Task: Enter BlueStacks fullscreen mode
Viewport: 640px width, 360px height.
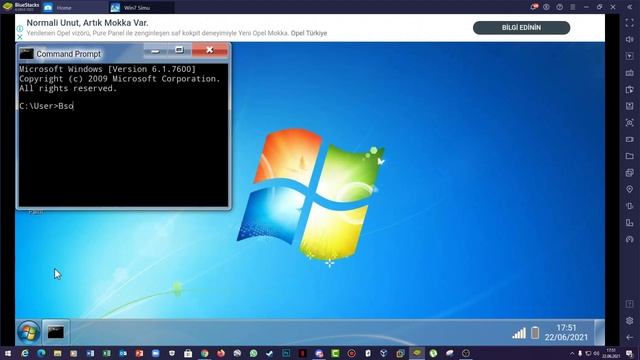Action: [629, 23]
